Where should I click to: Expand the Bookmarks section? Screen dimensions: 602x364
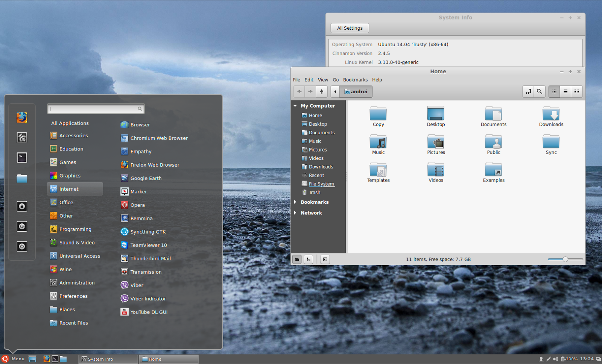click(295, 202)
